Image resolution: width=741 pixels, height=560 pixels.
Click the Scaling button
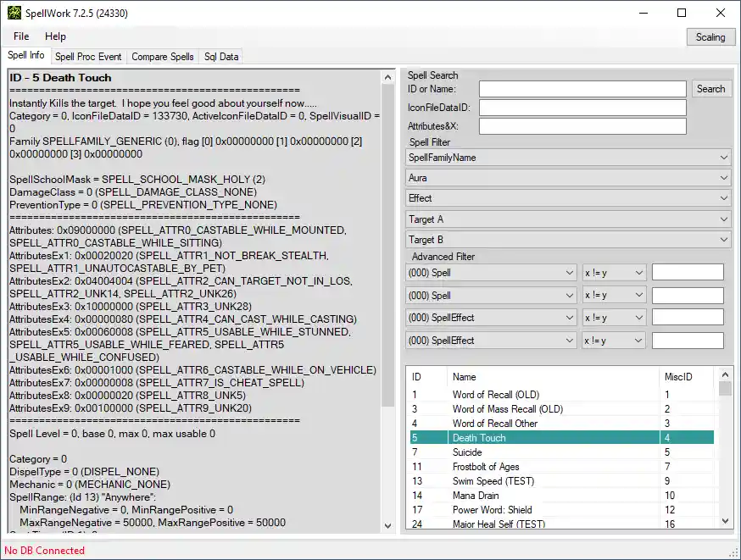click(710, 36)
